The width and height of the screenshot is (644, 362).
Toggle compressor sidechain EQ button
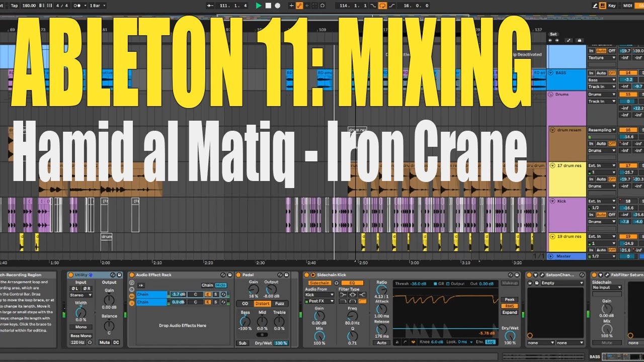tap(352, 283)
